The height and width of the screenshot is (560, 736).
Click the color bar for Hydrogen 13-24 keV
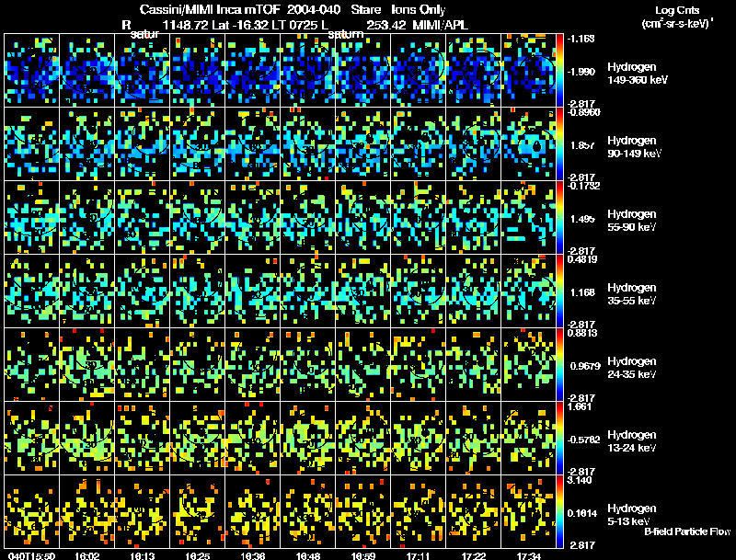click(x=559, y=439)
